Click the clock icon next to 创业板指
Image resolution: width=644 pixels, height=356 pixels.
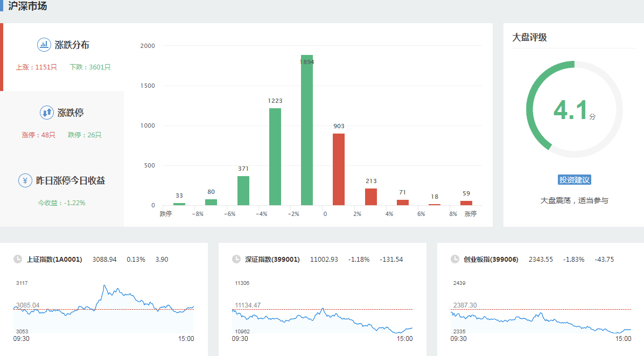[455, 259]
